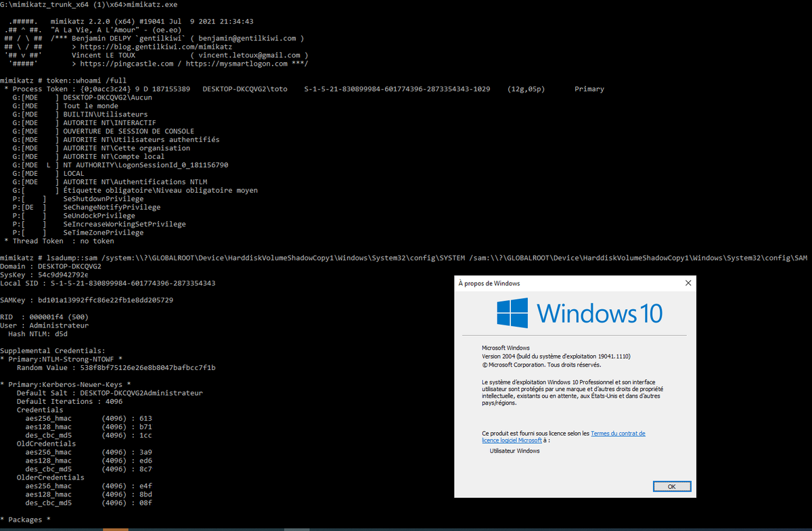Click 'NT AUTHORITY\LogonSessionId_0_181156790' row
Screen dimensions: 812x531
pos(120,165)
